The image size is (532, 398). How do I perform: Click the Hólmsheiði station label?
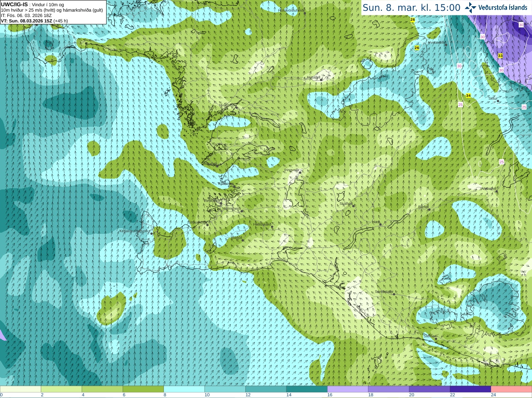coord(232,209)
